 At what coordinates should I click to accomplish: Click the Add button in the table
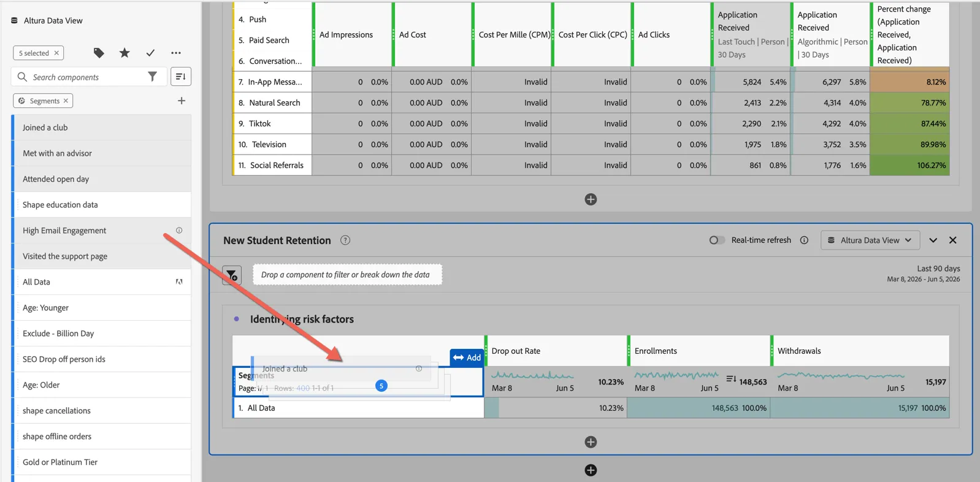tap(467, 358)
